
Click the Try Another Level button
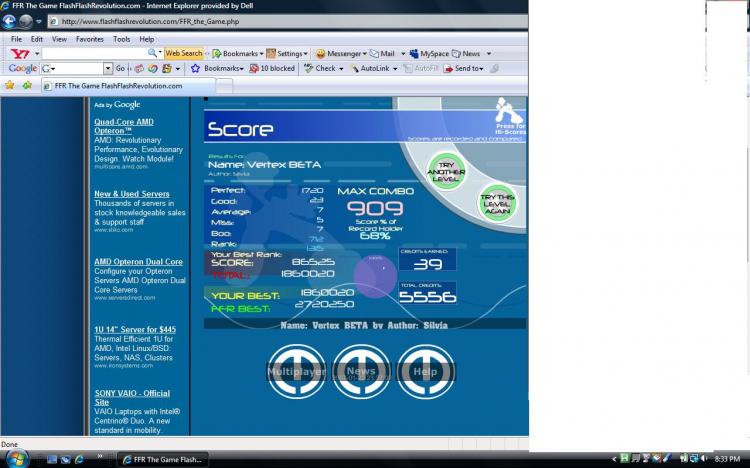coord(447,171)
